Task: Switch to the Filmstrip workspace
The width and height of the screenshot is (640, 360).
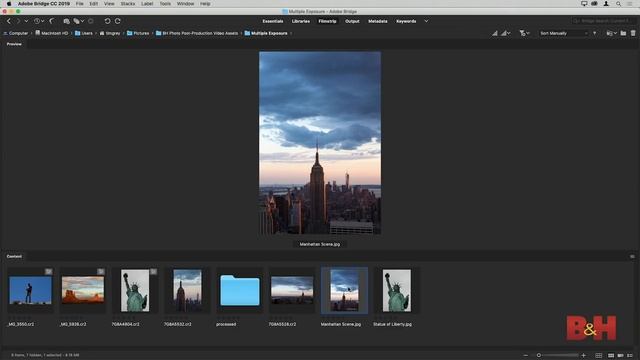Action: (x=327, y=21)
